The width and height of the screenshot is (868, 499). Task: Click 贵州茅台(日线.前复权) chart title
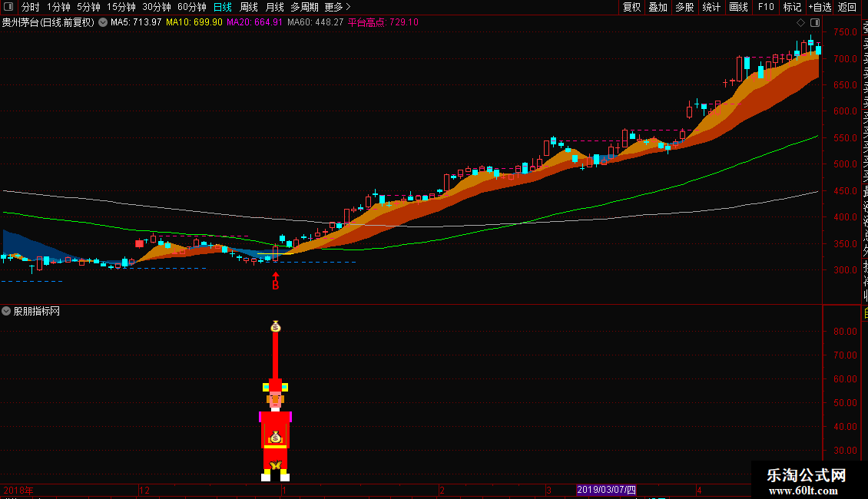pyautogui.click(x=48, y=23)
